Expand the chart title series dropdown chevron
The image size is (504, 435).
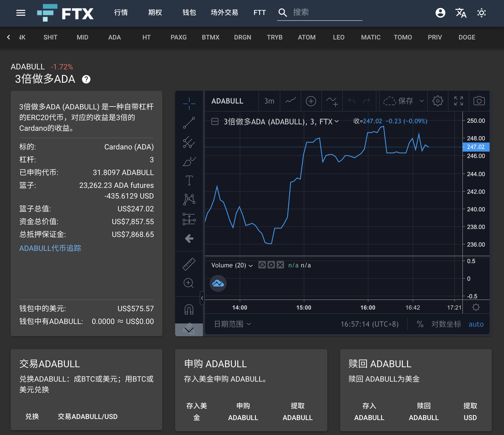click(x=337, y=121)
